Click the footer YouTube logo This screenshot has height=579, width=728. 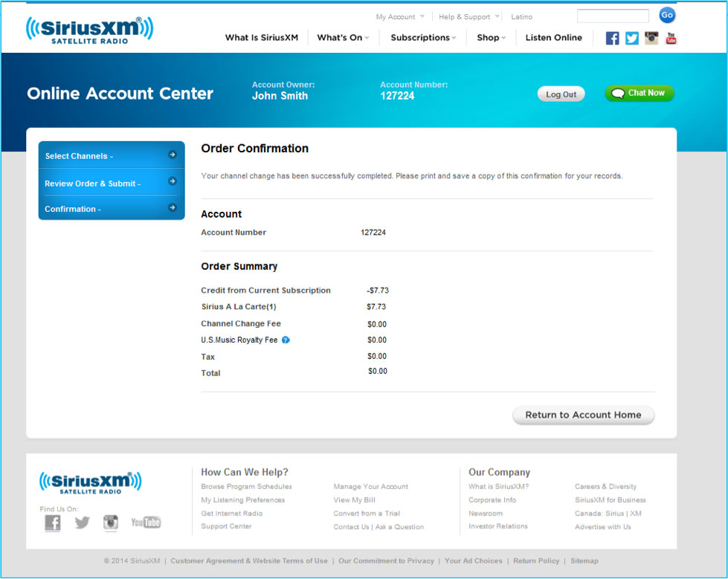click(146, 523)
